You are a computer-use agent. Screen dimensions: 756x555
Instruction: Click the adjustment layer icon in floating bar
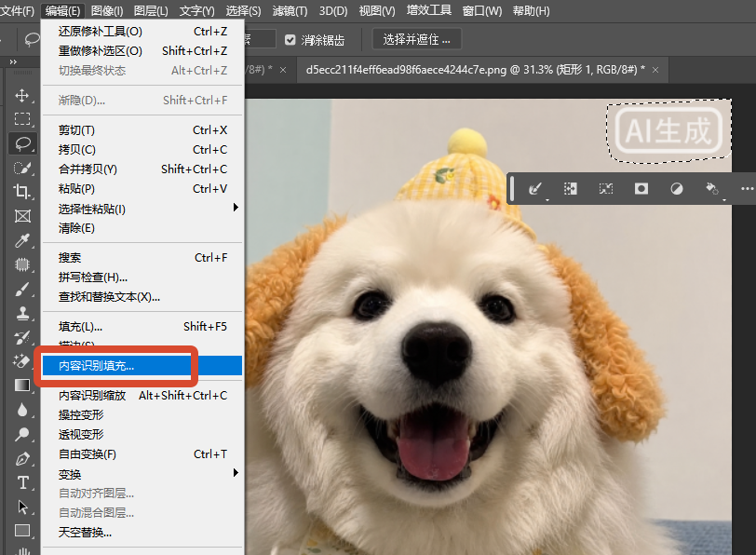tap(677, 188)
